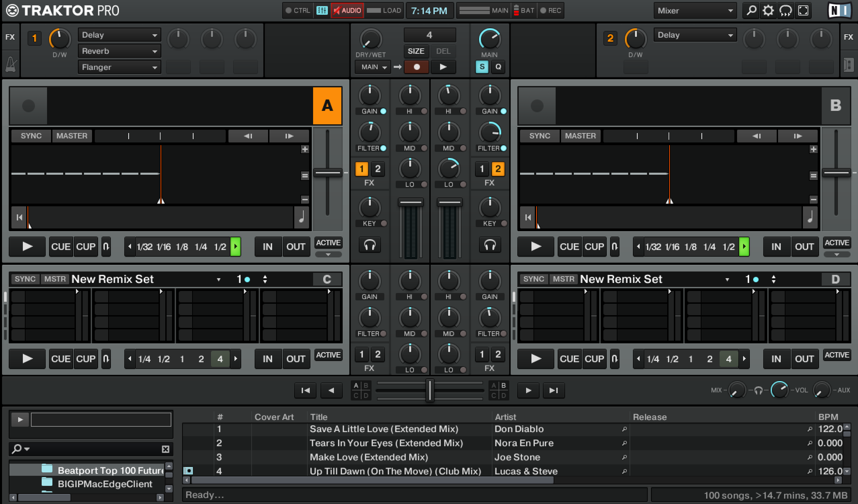This screenshot has height=504, width=858.
Task: Click Deck A CUE button
Action: [60, 247]
